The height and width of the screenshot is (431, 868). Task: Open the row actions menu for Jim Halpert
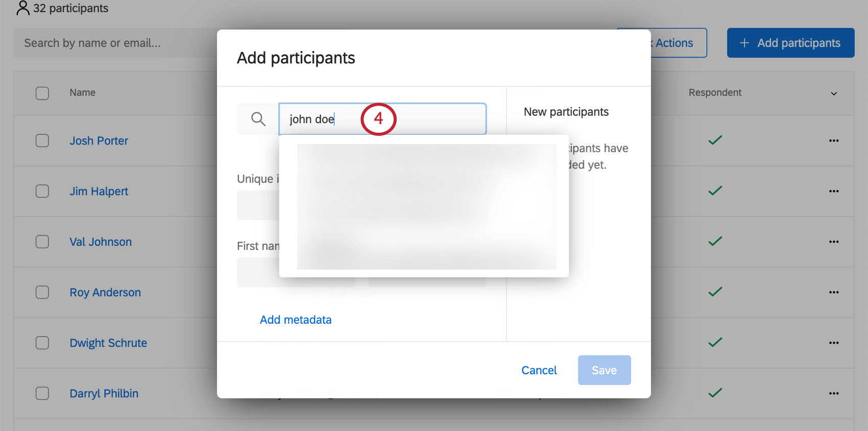pos(834,191)
